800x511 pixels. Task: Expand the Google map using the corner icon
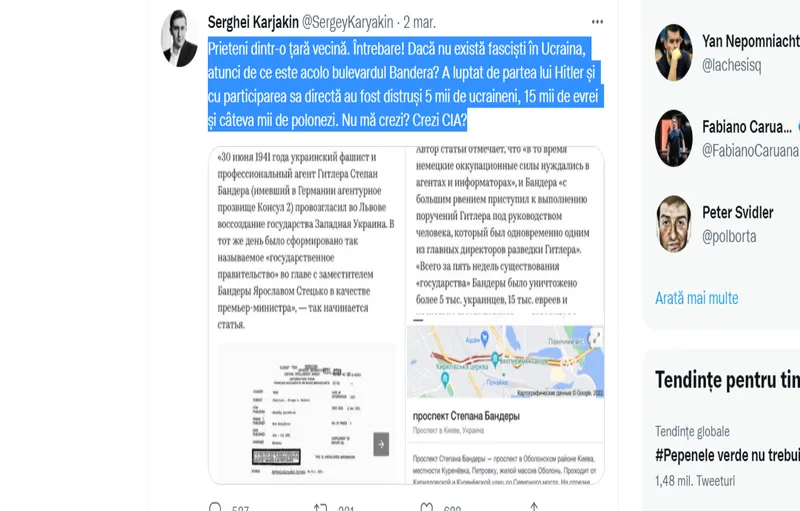click(x=595, y=338)
